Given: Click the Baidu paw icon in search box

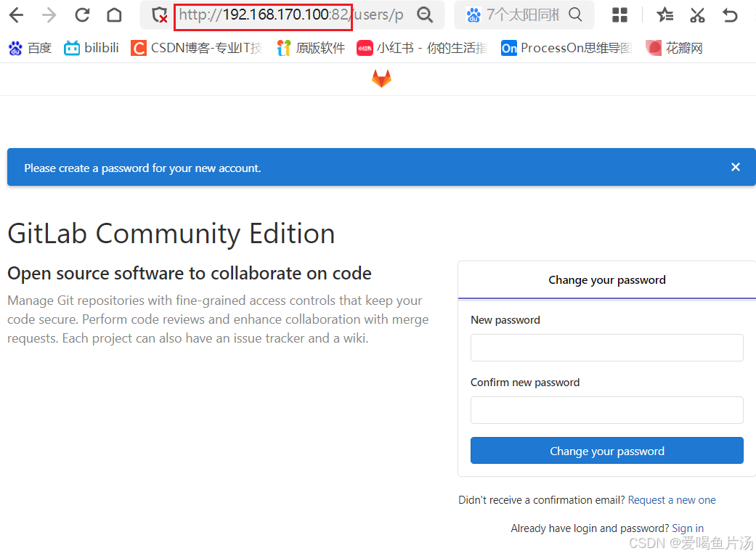Looking at the screenshot, I should 473,15.
